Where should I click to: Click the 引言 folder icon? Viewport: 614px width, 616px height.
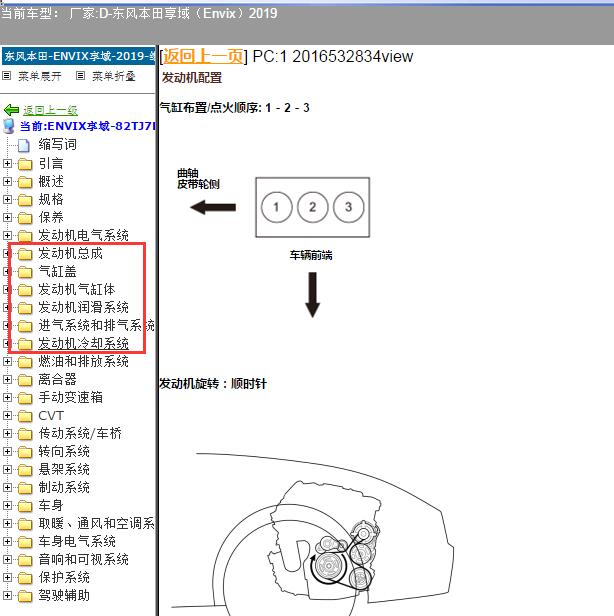pos(25,164)
